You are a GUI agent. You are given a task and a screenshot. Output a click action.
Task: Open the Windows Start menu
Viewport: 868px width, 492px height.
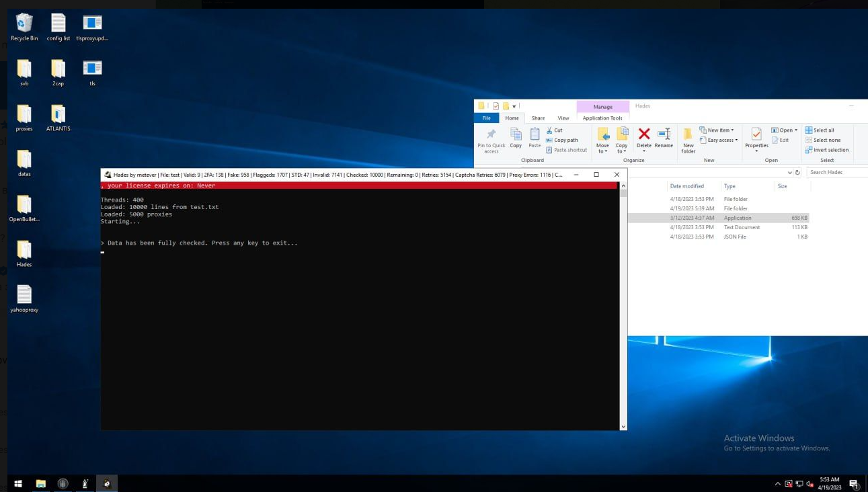[18, 483]
